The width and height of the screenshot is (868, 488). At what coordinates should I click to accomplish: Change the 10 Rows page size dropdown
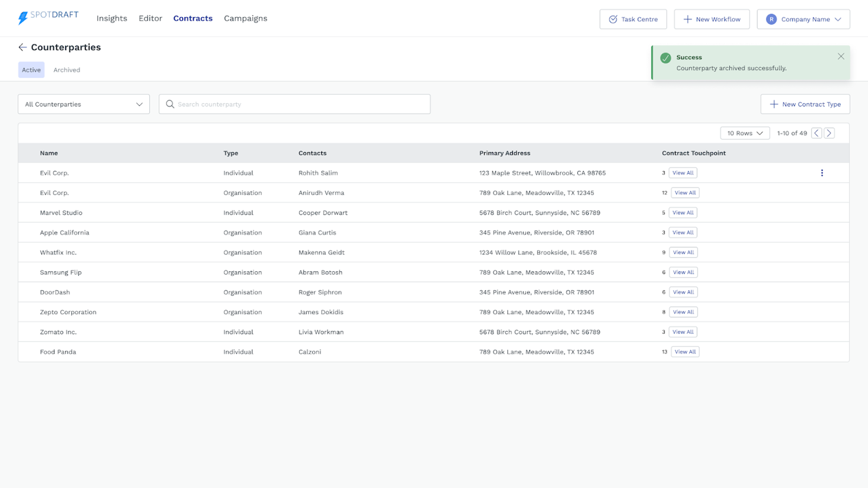tap(745, 133)
